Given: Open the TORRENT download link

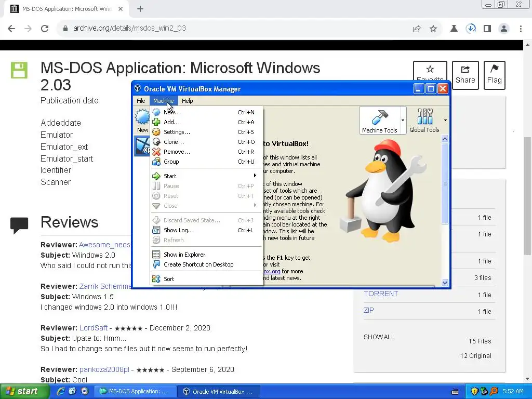Looking at the screenshot, I should (x=381, y=294).
